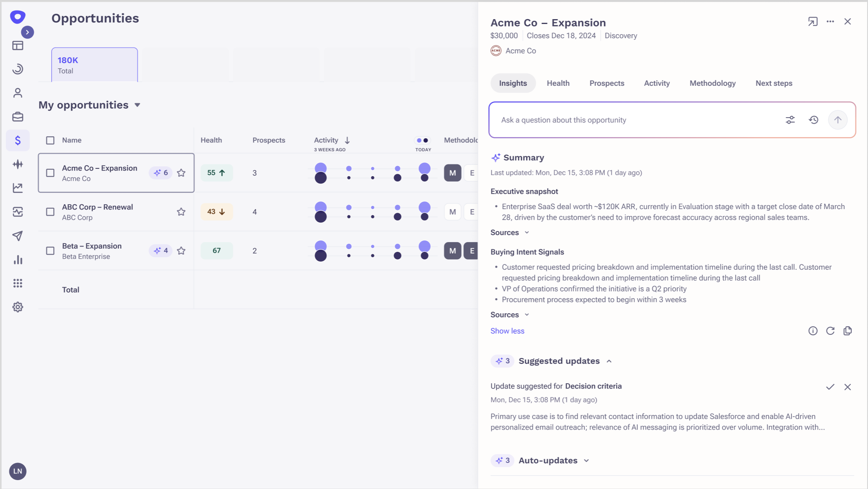The width and height of the screenshot is (868, 489).
Task: Toggle the select-all checkbox in Name header
Action: 50,140
